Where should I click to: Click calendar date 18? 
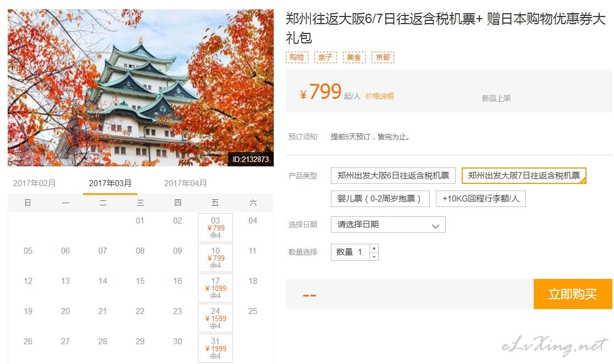point(252,281)
